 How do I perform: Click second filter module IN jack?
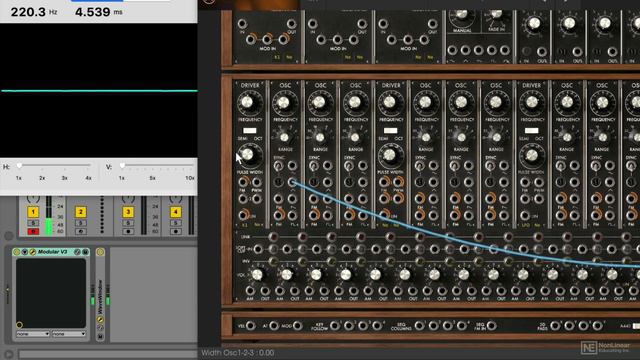tap(313, 24)
